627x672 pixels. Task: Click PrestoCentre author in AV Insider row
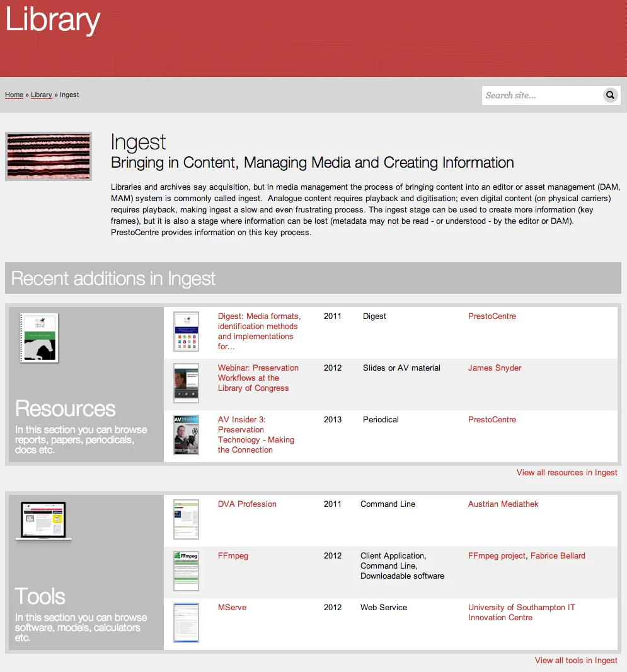pyautogui.click(x=492, y=420)
